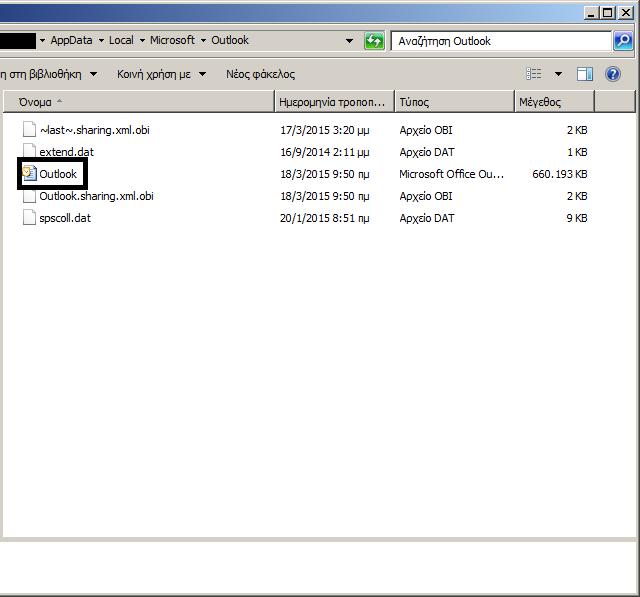Expand the arrow before Microsoft in path
This screenshot has width=640, height=597.
click(142, 40)
